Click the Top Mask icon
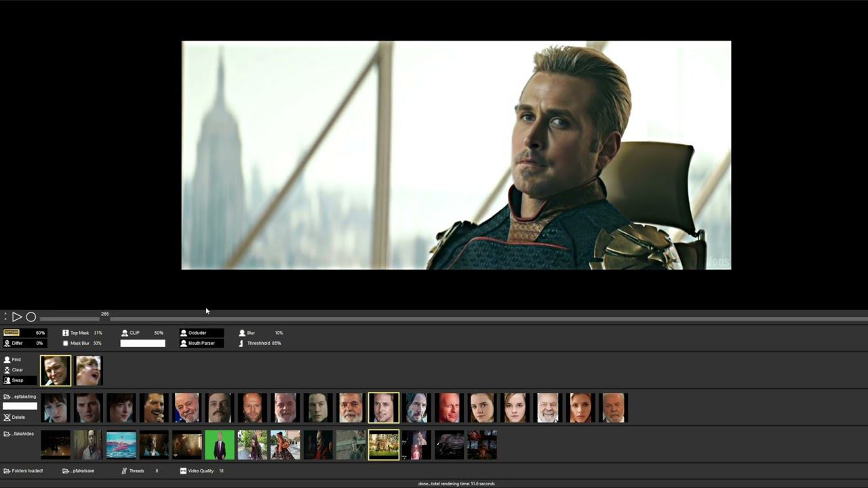This screenshot has width=868, height=488. point(66,333)
